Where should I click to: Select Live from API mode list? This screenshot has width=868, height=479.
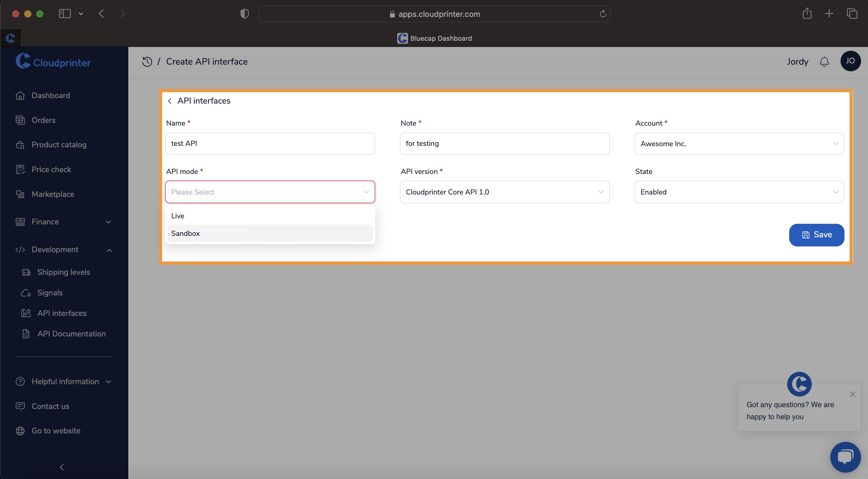270,216
